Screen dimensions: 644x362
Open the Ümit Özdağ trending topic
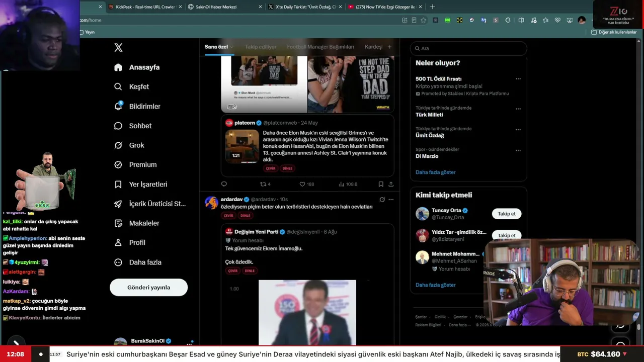[x=430, y=136]
